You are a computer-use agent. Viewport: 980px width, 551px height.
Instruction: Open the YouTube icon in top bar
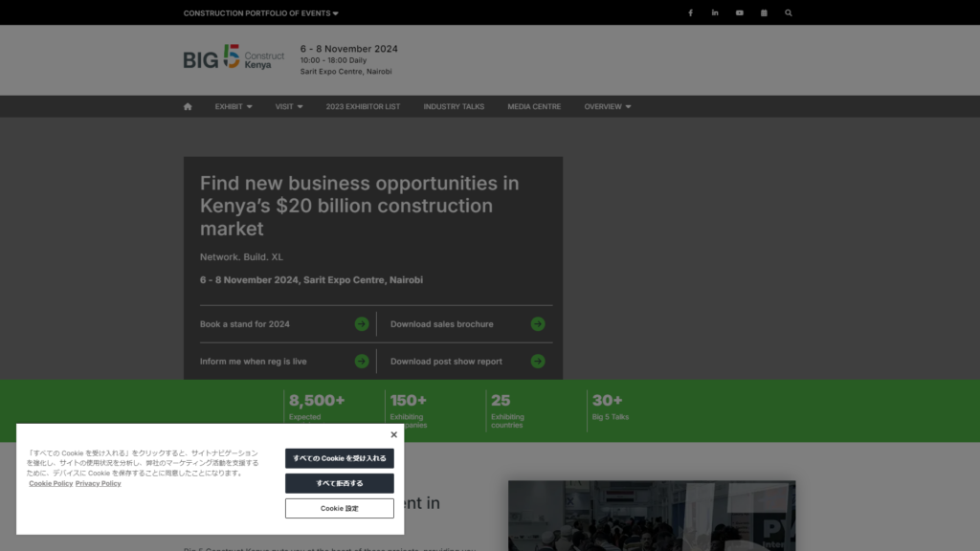coord(740,12)
